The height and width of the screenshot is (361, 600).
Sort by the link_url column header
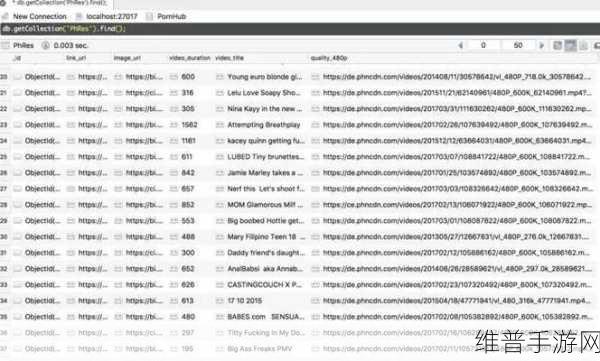[76, 58]
